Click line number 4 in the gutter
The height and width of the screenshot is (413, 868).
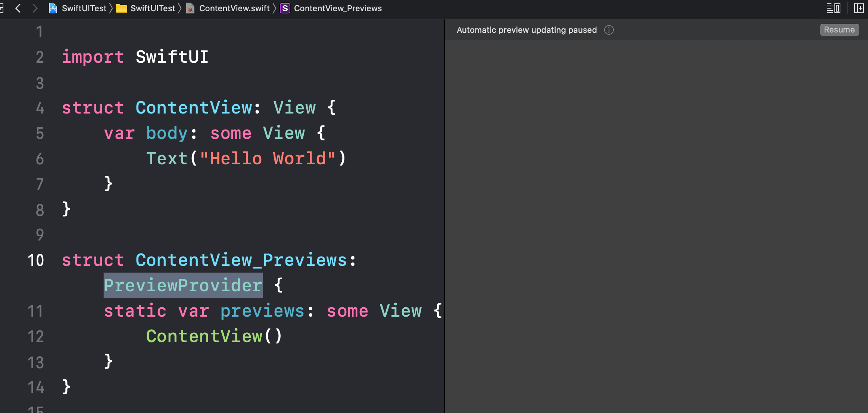click(40, 108)
